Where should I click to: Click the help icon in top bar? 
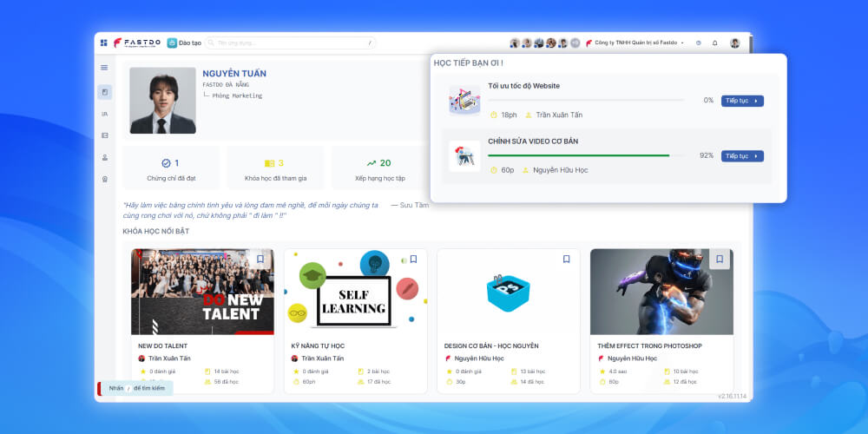pos(698,43)
